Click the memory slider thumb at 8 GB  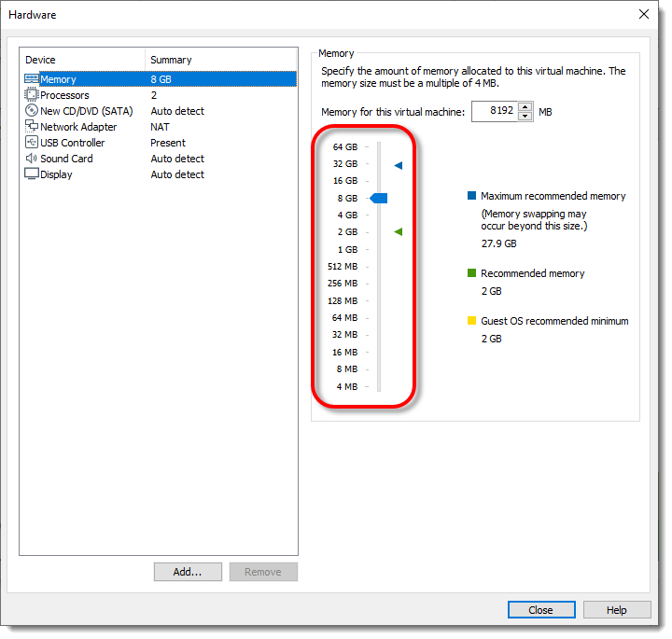pyautogui.click(x=379, y=199)
